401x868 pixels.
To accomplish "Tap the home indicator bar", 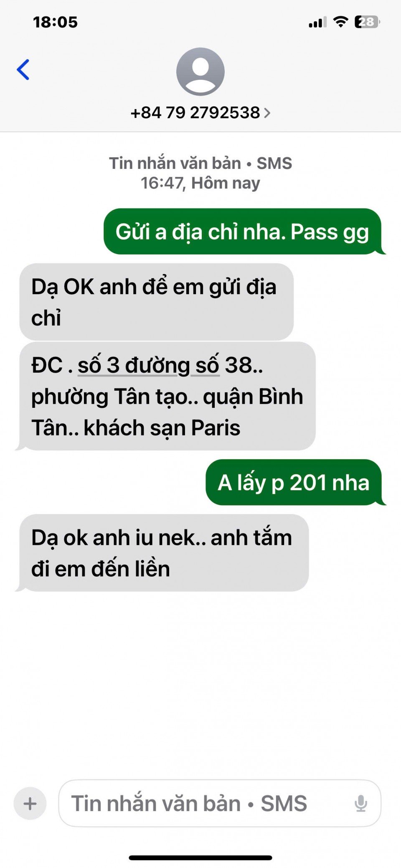I will [200, 858].
